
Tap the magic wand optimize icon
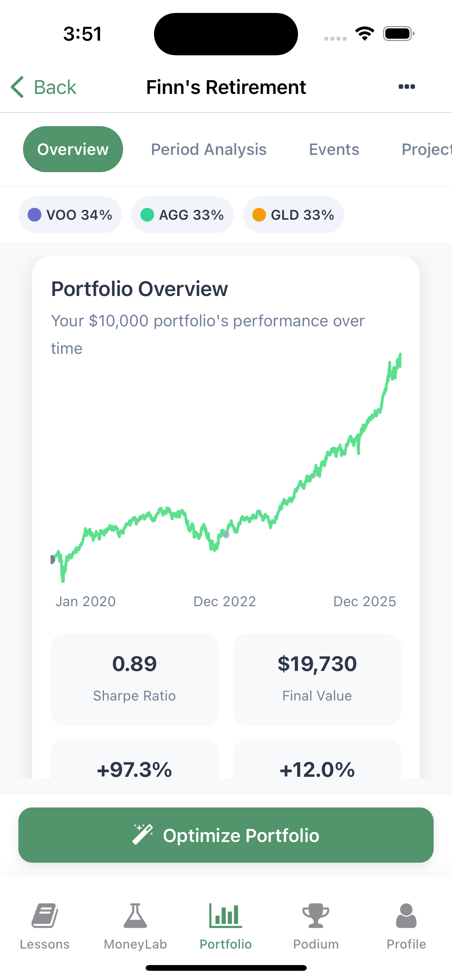[x=143, y=834]
